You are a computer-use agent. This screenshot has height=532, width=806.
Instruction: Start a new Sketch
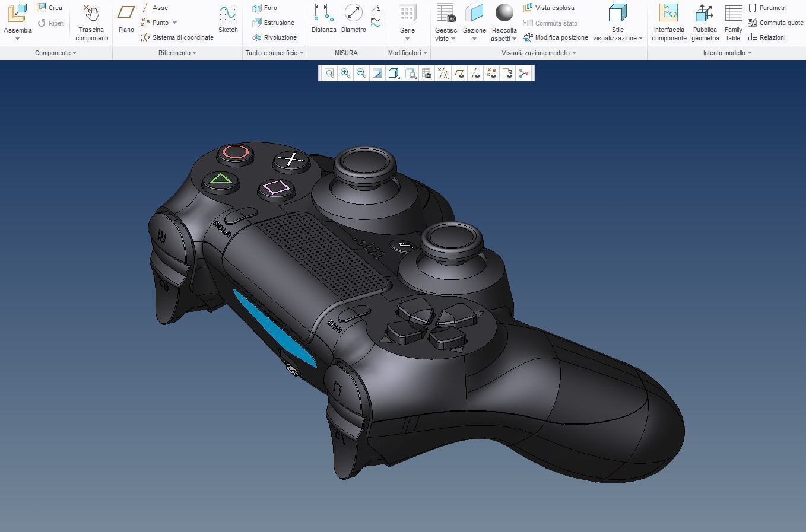pyautogui.click(x=228, y=19)
